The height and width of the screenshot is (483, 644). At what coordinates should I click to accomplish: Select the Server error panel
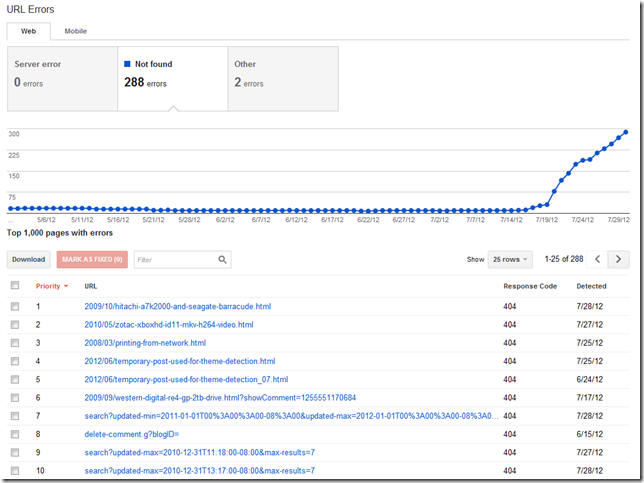pyautogui.click(x=62, y=78)
